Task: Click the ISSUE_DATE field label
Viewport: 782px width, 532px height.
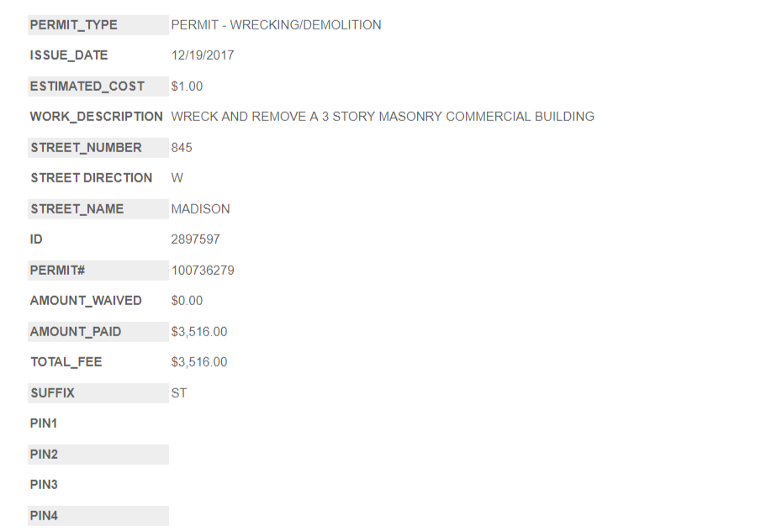Action: [x=69, y=55]
